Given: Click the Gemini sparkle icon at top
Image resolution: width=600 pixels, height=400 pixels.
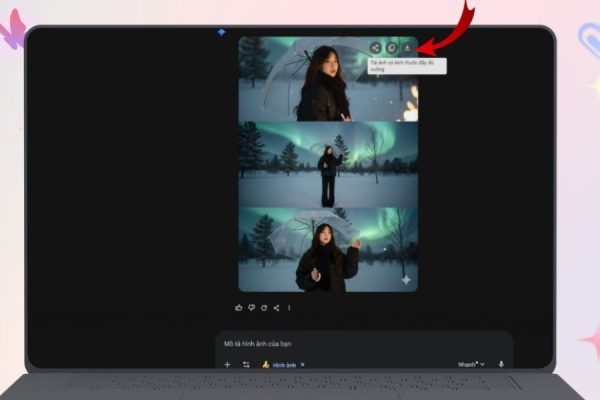Looking at the screenshot, I should [x=221, y=32].
